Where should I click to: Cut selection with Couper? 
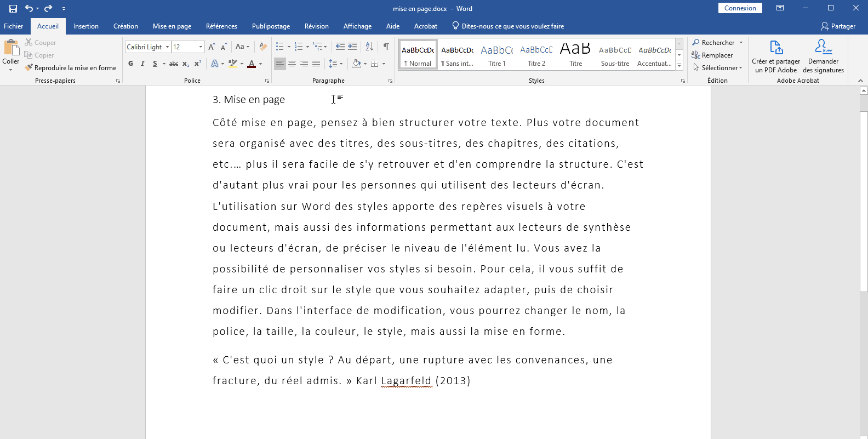40,42
